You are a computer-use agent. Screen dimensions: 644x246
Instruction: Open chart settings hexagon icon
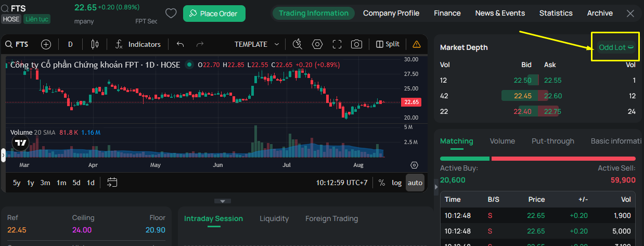tap(317, 44)
